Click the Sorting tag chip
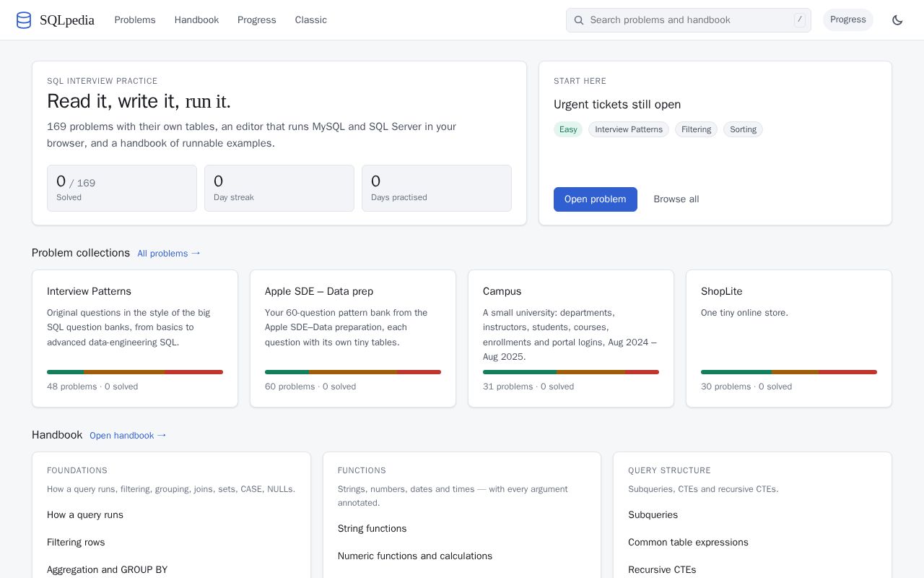 coord(743,129)
